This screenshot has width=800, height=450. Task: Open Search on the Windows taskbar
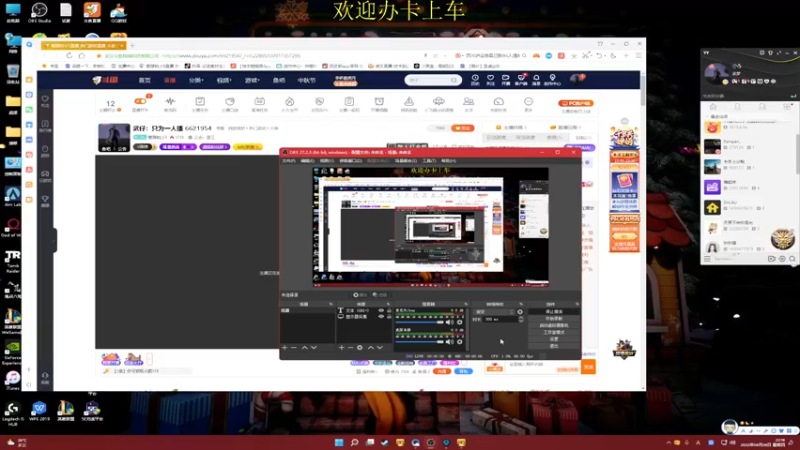pyautogui.click(x=354, y=443)
